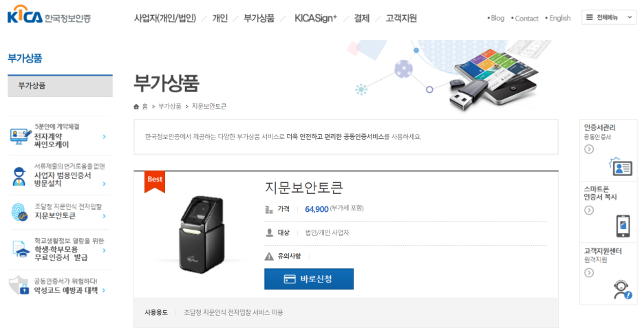644x335 pixels.
Task: Click the 전자계약 싸인오케이 monitor icon
Action: pyautogui.click(x=20, y=136)
